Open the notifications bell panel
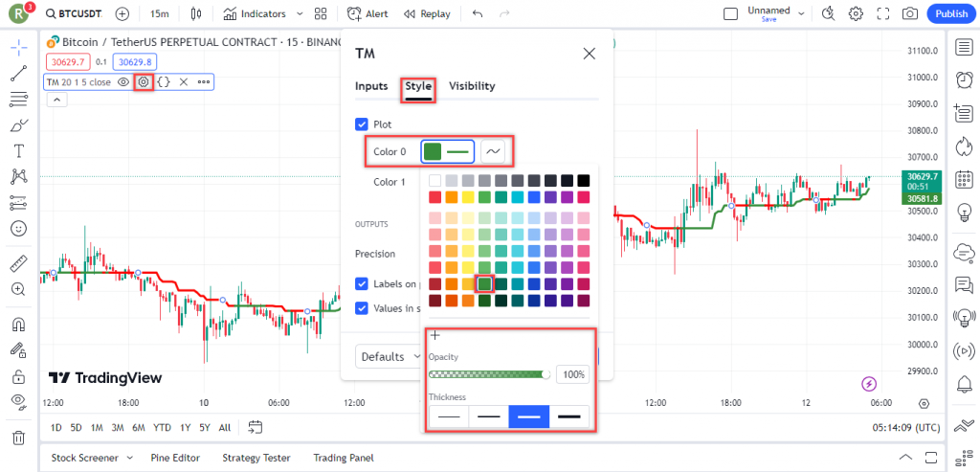The height and width of the screenshot is (472, 980). tap(963, 383)
